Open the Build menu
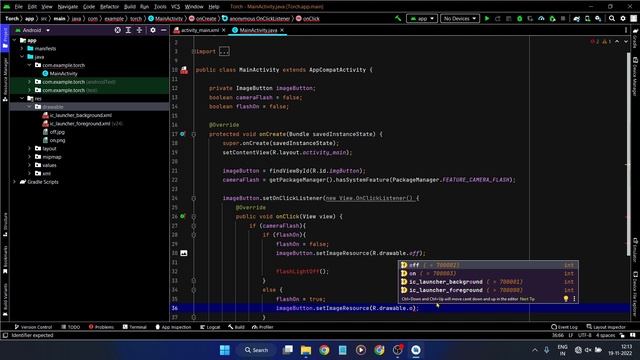The height and width of the screenshot is (360, 640). tap(130, 7)
